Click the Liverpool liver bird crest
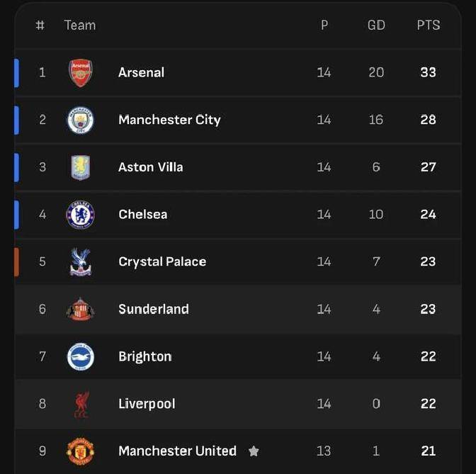 pos(80,405)
